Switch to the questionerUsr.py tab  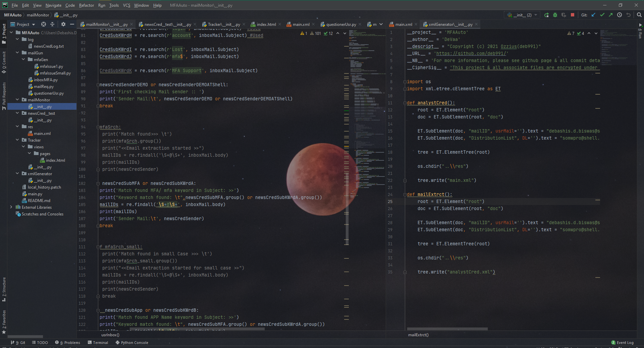[x=341, y=24]
